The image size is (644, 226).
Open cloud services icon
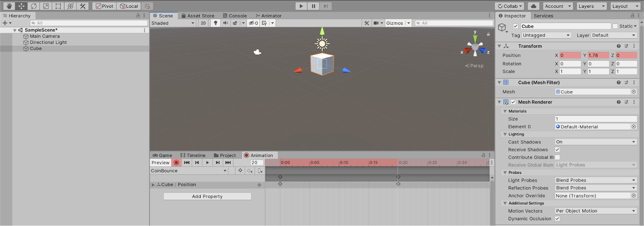pyautogui.click(x=534, y=6)
